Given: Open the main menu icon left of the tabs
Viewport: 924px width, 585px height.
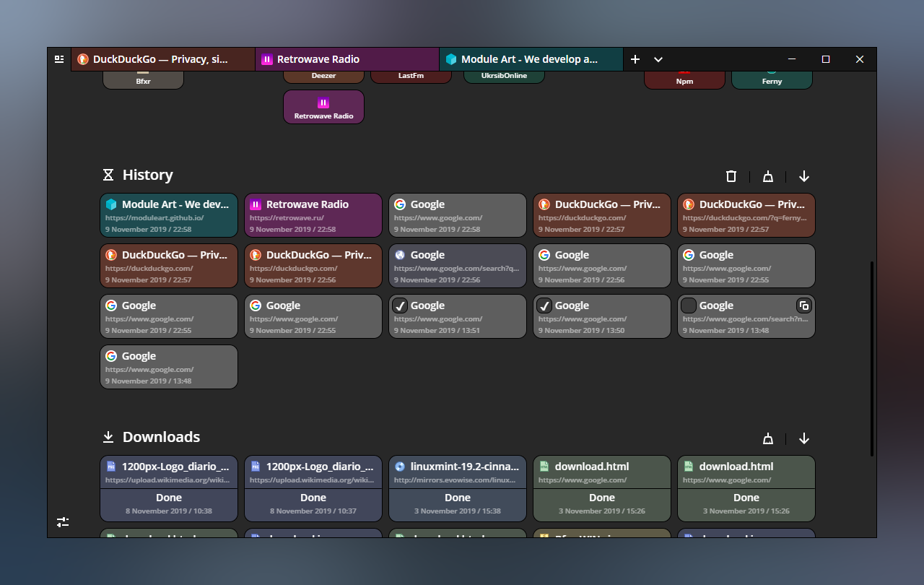Looking at the screenshot, I should point(59,59).
